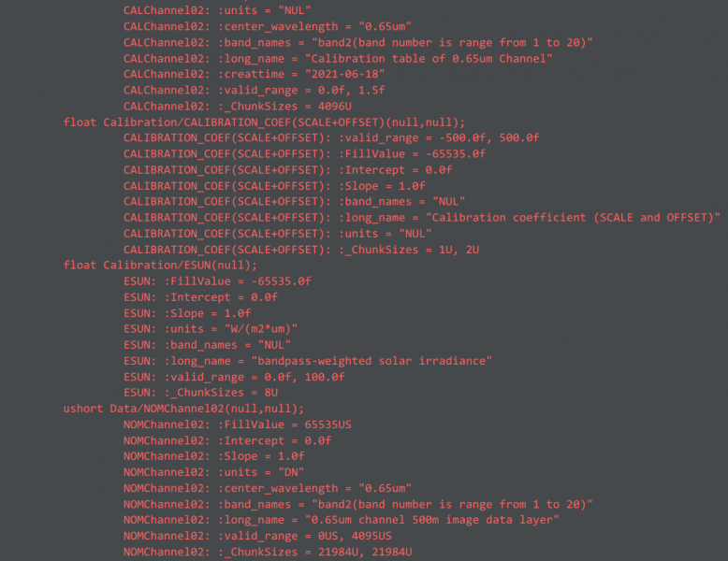Screen dimensions: 728x561
Task: Click CALIBRATION_COEF valid_range -500.0f, 500.0f line
Action: tap(331, 137)
